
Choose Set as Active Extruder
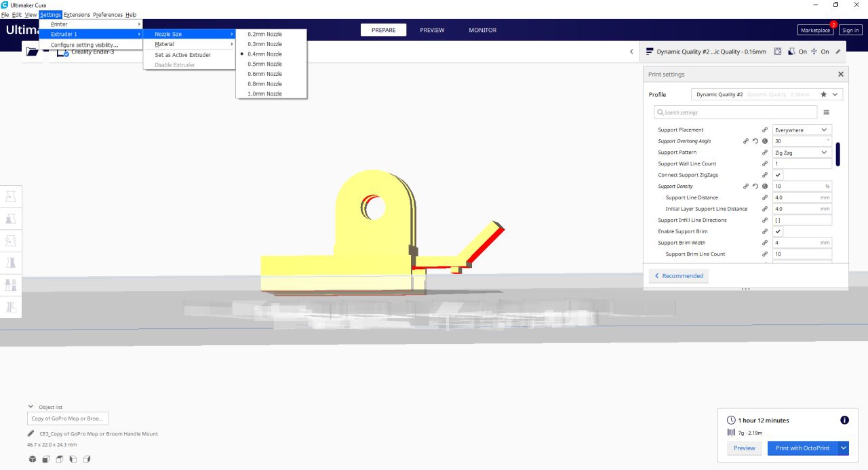tap(189, 55)
